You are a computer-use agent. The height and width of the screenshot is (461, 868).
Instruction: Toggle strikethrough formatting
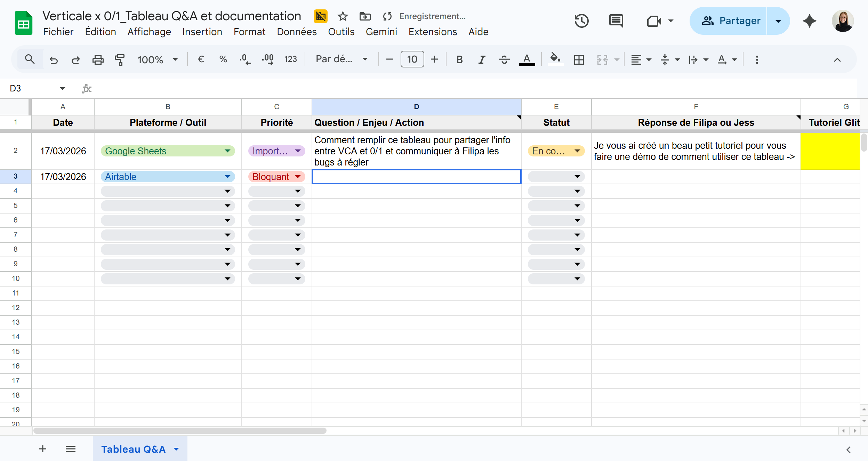[504, 59]
